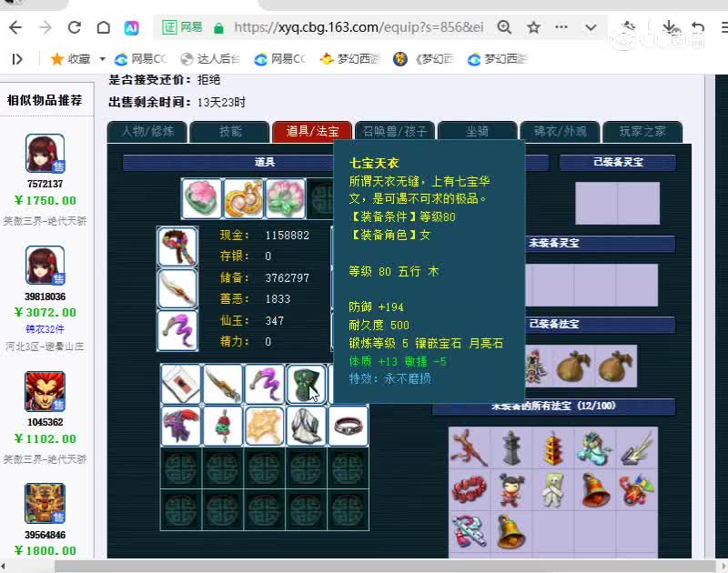Viewport: 728px width, 573px height.
Task: Select the red bead bracelet 法宝
Action: (470, 490)
